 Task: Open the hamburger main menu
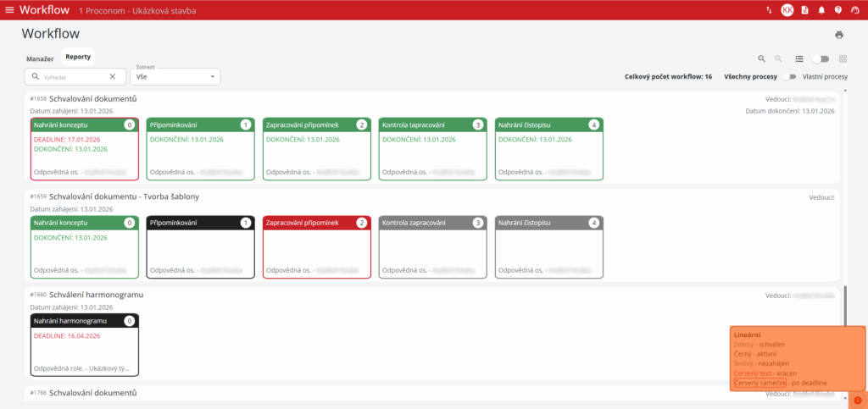9,9
